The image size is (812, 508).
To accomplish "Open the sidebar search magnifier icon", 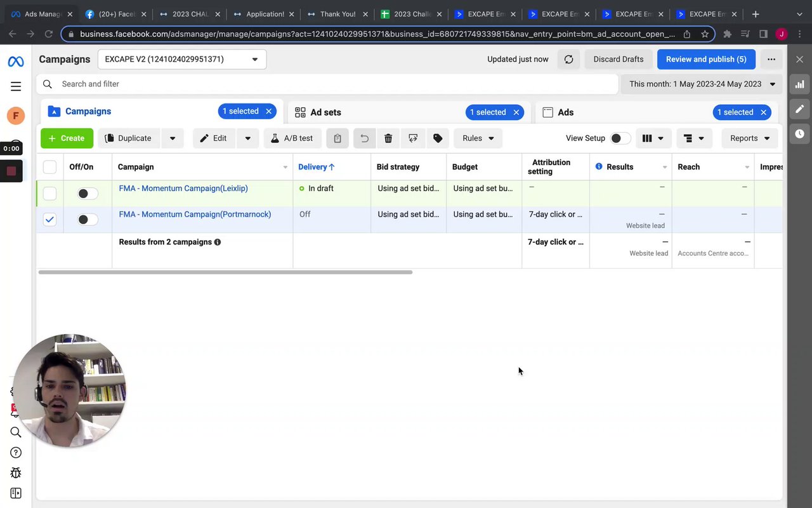I will (16, 432).
